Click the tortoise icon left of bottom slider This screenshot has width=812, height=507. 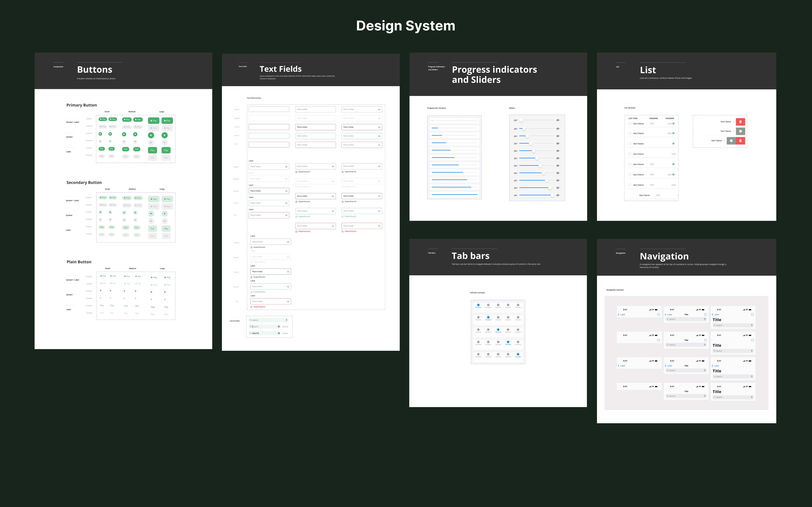coord(515,195)
